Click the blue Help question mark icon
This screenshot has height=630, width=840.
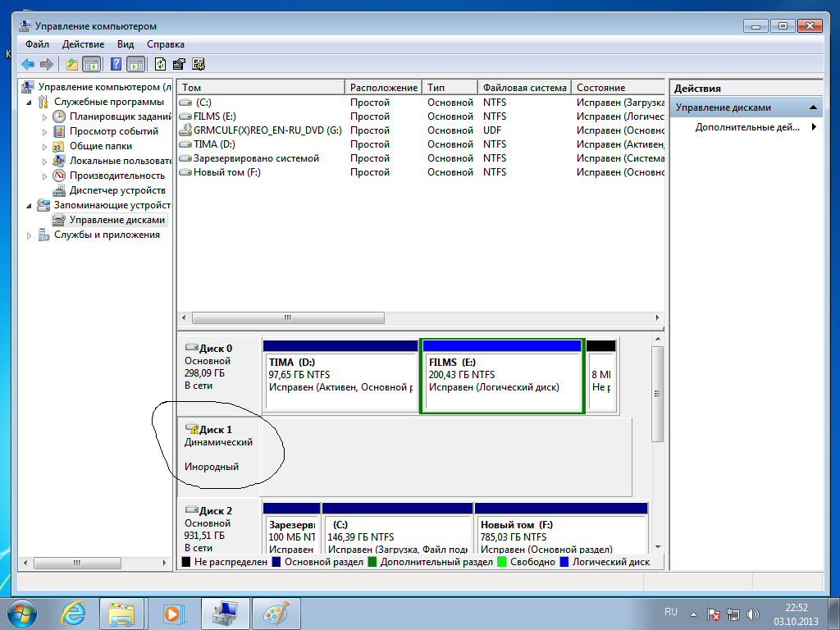click(x=116, y=64)
